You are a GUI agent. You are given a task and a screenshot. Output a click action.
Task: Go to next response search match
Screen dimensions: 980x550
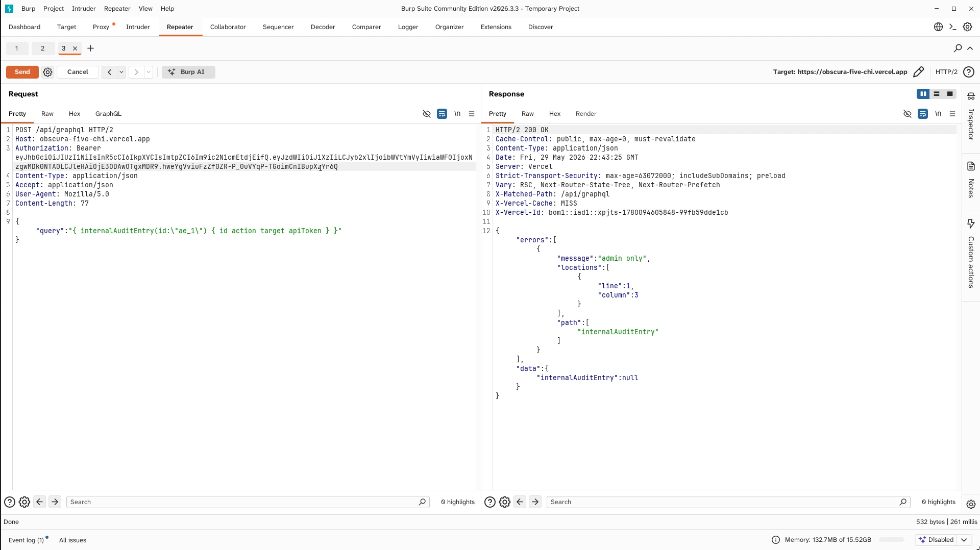535,502
